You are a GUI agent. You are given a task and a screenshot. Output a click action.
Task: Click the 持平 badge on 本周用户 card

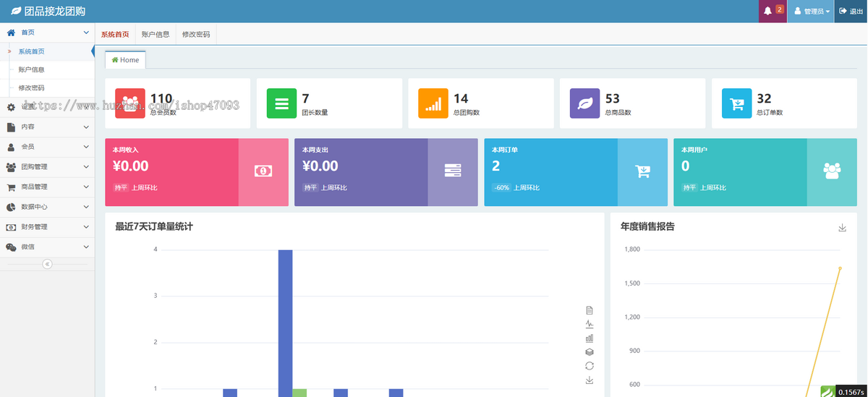tap(689, 187)
